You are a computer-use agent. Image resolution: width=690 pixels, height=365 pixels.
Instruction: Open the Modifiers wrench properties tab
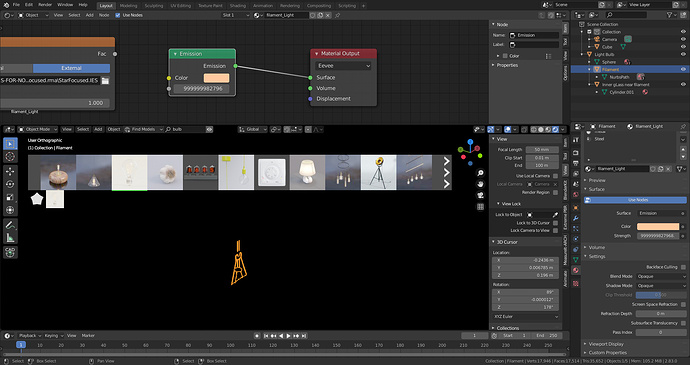(x=576, y=218)
